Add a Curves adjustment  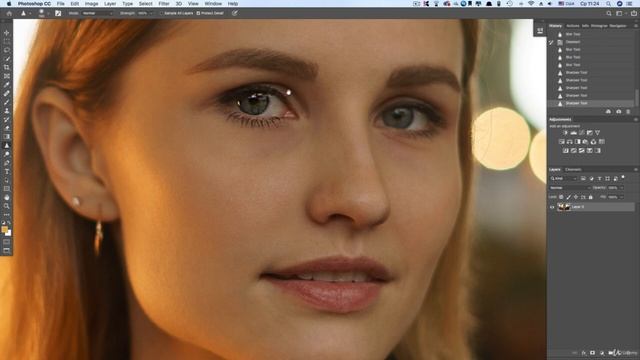(582, 133)
